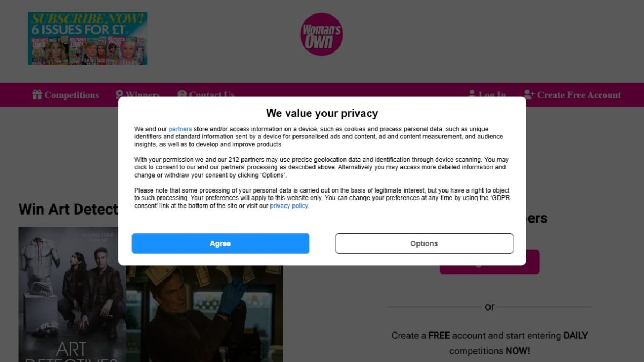Click the Contact Us menu item

[206, 94]
